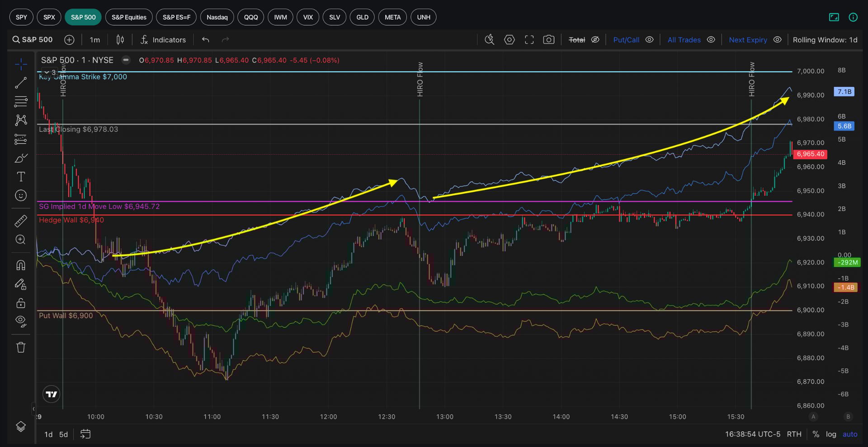This screenshot has height=447, width=868.
Task: Click the magnet mode icon
Action: 21,265
